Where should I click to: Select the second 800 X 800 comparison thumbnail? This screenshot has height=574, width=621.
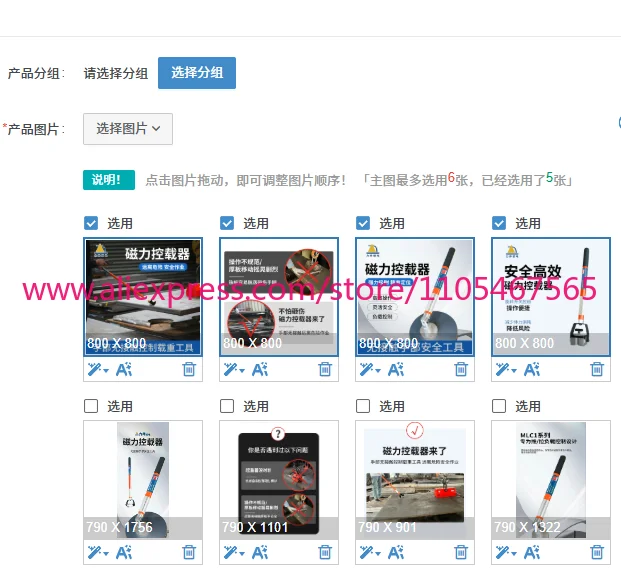tap(279, 297)
